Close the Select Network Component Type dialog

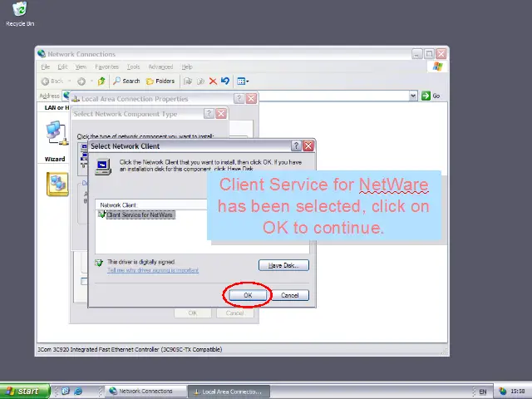pos(221,113)
